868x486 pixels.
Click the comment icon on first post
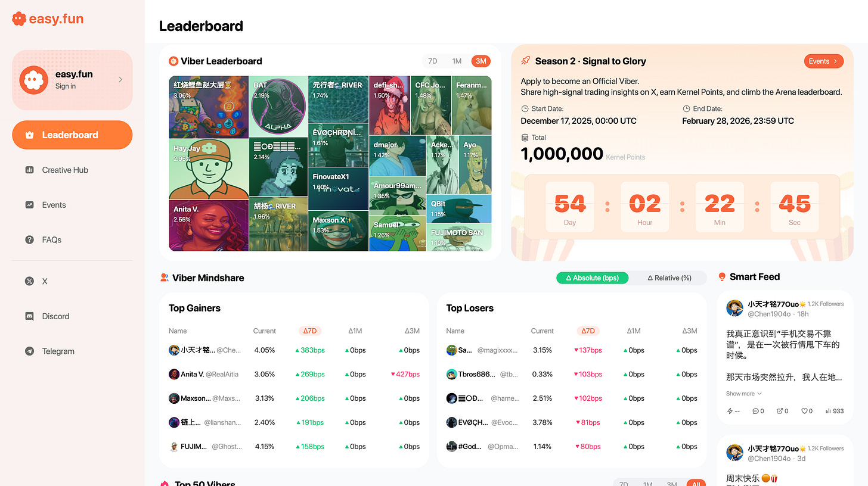click(x=755, y=411)
